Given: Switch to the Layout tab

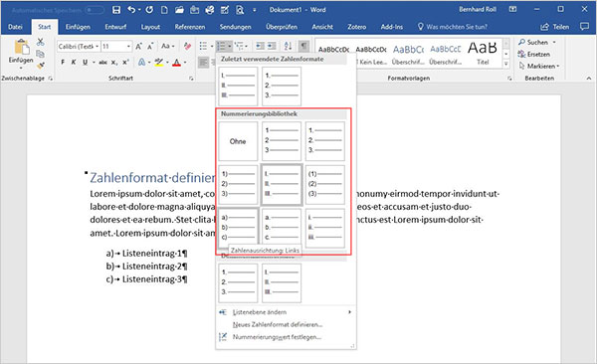Looking at the screenshot, I should pyautogui.click(x=150, y=27).
